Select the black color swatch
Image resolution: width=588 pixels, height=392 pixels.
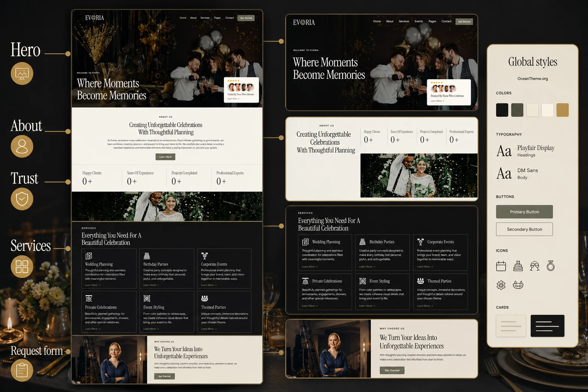click(502, 110)
